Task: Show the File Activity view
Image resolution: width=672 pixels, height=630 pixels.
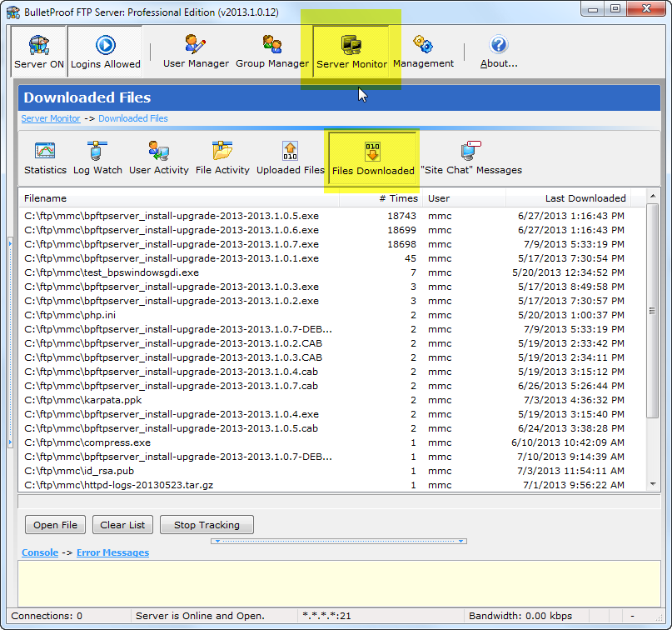Action: 222,158
